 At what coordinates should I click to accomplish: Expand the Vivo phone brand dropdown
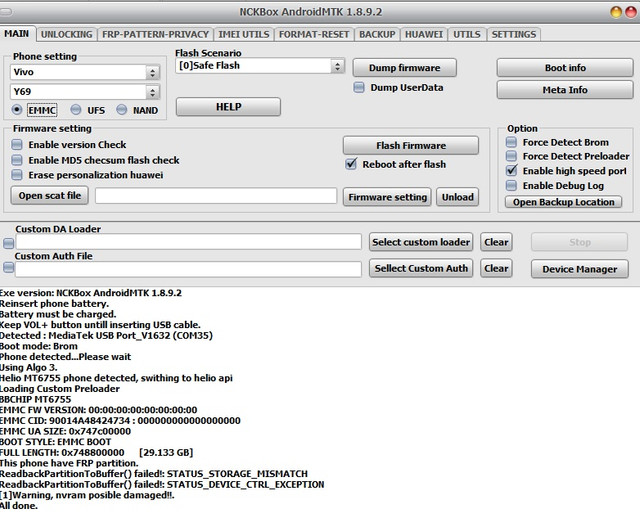[152, 73]
